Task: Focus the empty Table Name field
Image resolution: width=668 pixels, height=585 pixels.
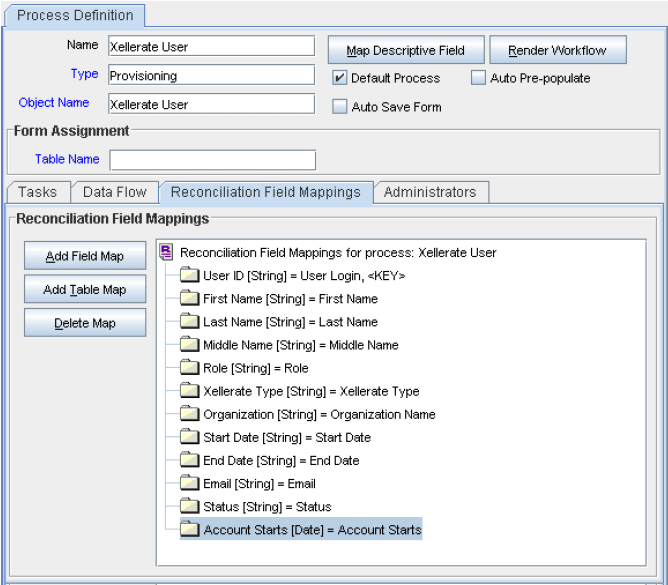Action: coord(213,160)
